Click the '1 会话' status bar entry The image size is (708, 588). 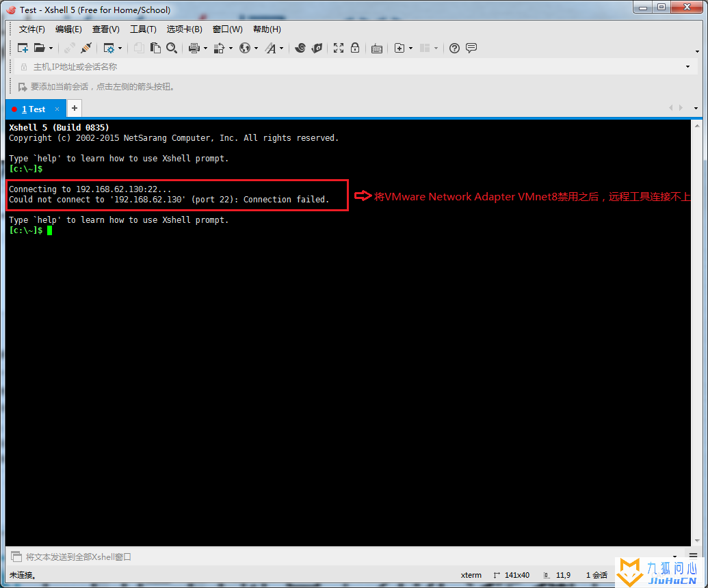[x=596, y=575]
